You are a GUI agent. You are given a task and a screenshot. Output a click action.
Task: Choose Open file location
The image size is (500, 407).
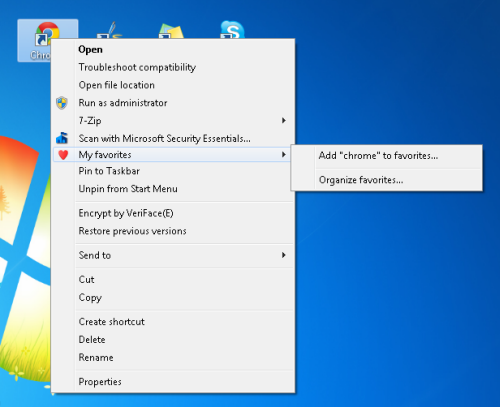coord(173,85)
